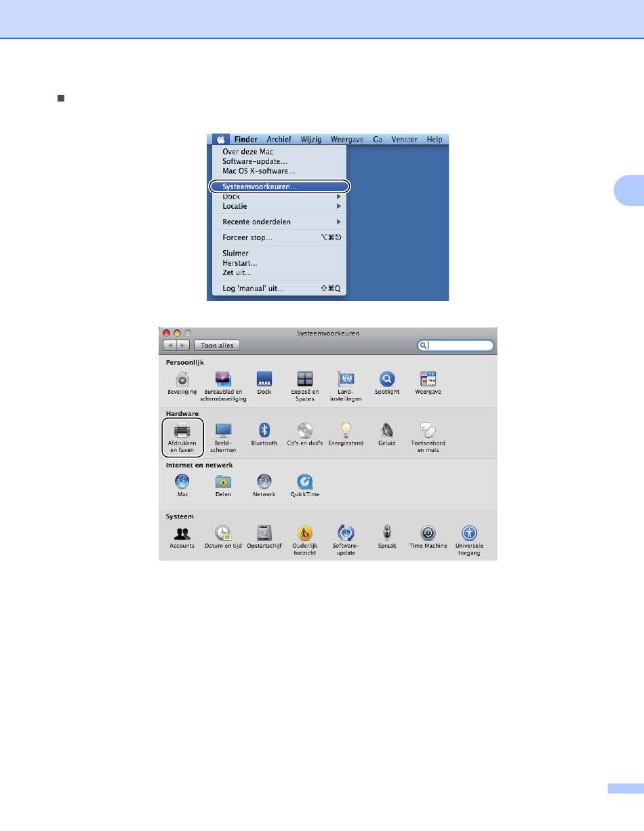Open the Finder menu
This screenshot has height=831, width=644.
click(246, 140)
